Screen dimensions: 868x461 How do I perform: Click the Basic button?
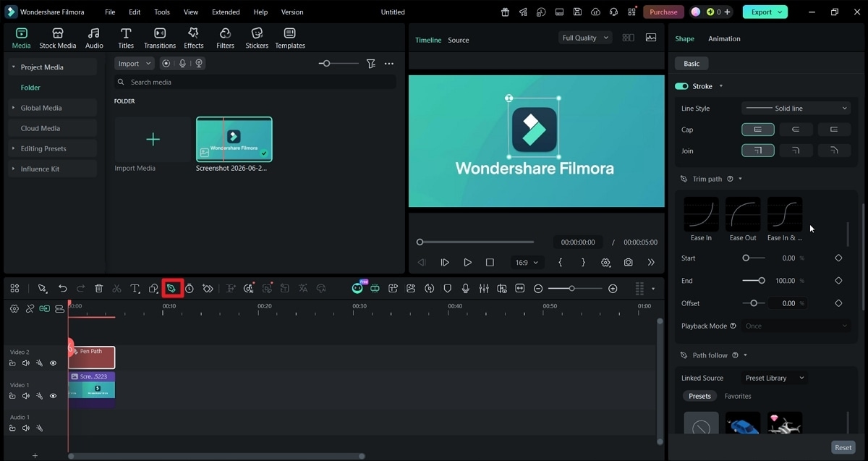(x=692, y=64)
